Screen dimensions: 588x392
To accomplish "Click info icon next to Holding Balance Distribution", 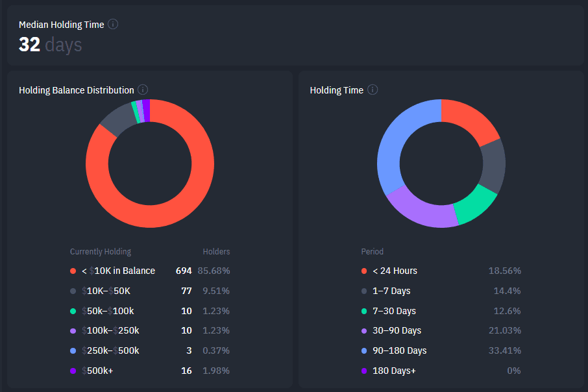I will [x=143, y=90].
